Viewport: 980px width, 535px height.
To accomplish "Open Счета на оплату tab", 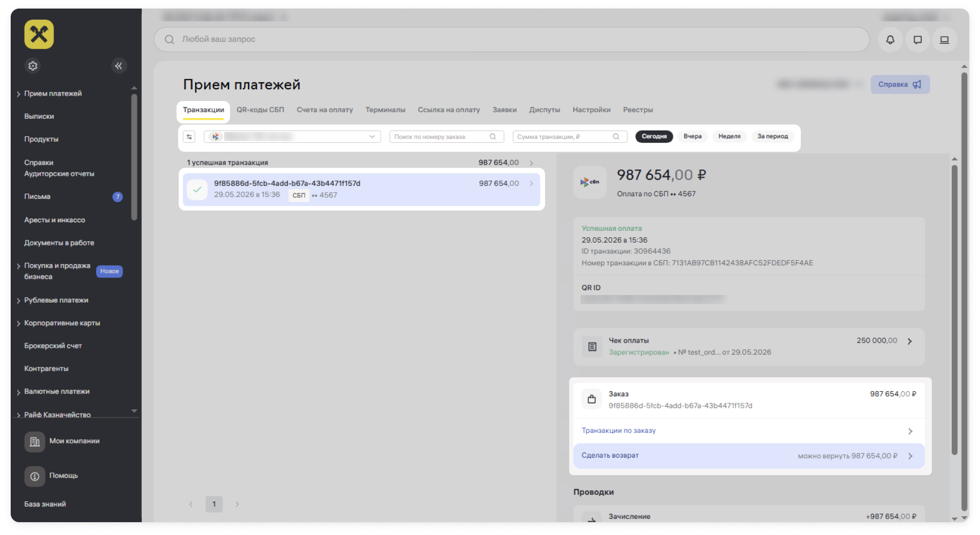I will (x=325, y=110).
